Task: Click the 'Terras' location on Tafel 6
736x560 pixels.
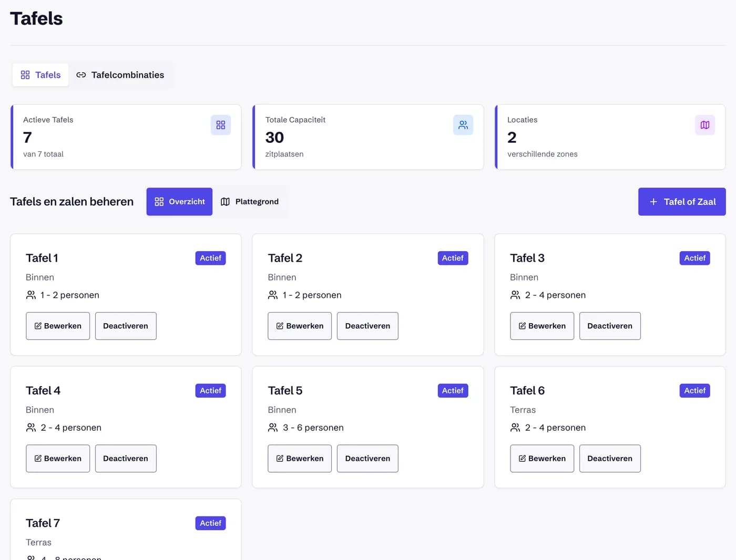Action: 523,410
